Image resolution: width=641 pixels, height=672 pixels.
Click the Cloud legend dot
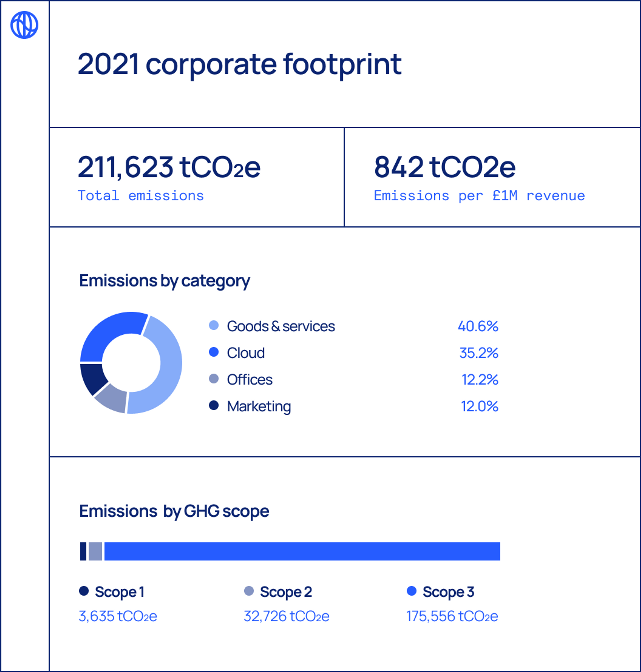coord(213,352)
